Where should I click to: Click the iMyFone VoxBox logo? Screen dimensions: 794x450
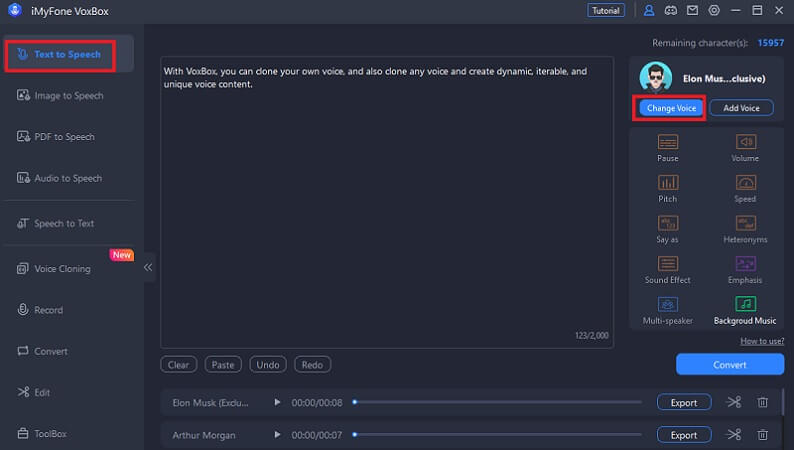tap(15, 10)
